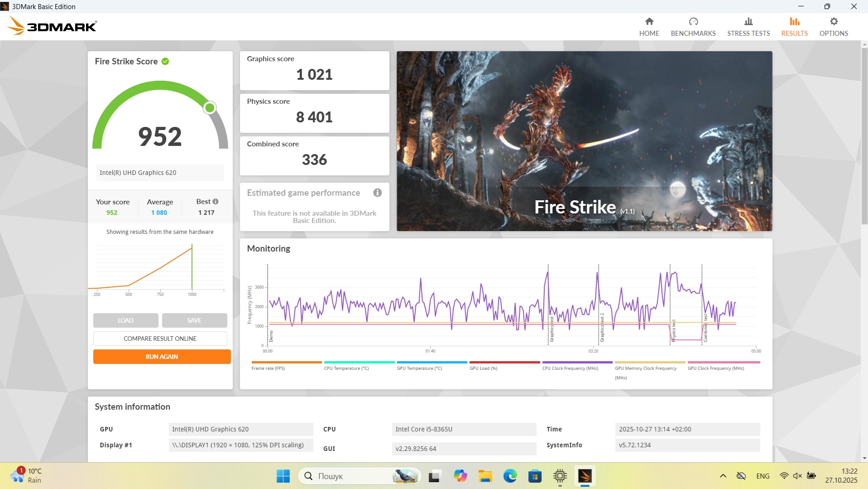Click green validation checkmark near Fire Strike Score
This screenshot has height=489, width=868.
tap(165, 62)
